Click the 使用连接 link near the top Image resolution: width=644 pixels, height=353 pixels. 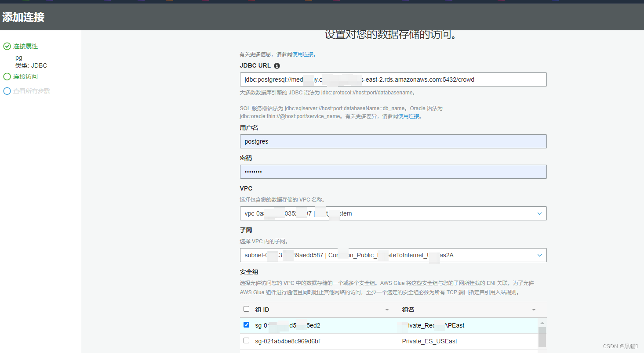point(303,54)
